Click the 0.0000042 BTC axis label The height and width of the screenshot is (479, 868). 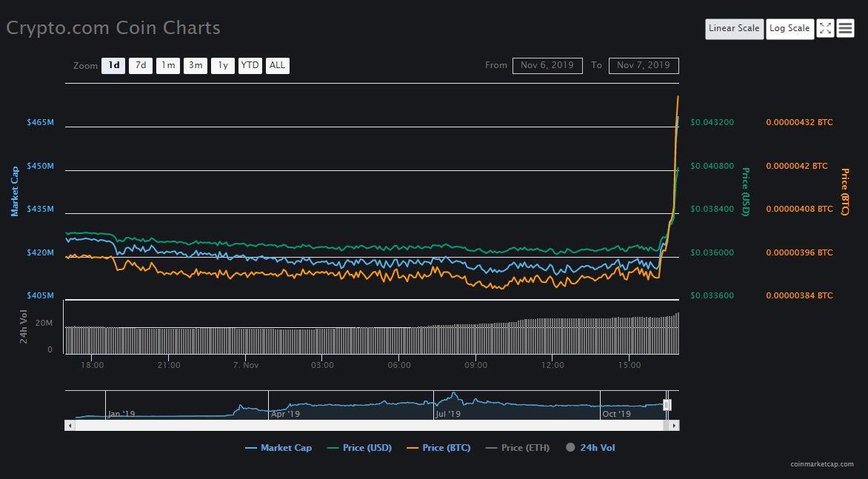coord(797,166)
